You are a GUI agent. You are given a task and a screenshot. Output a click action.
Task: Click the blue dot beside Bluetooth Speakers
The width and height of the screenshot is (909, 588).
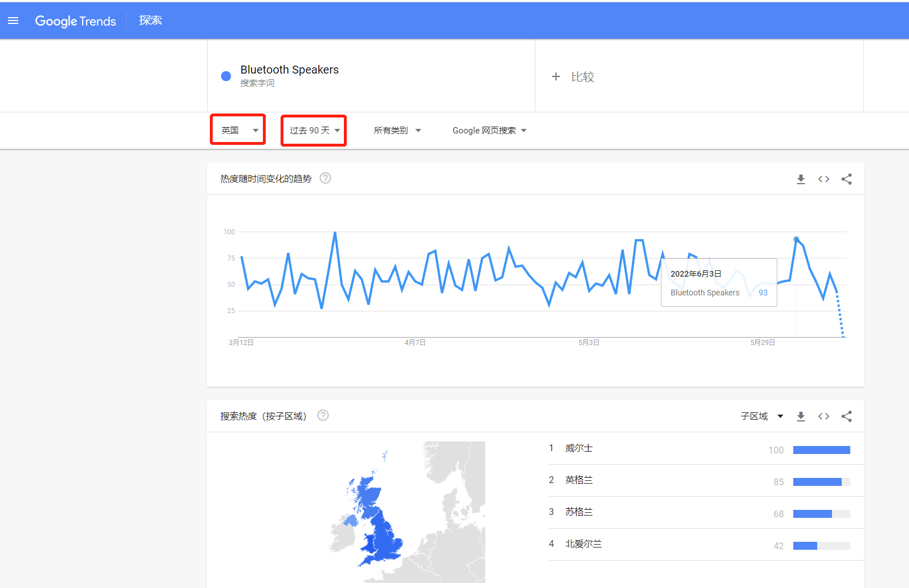point(226,76)
